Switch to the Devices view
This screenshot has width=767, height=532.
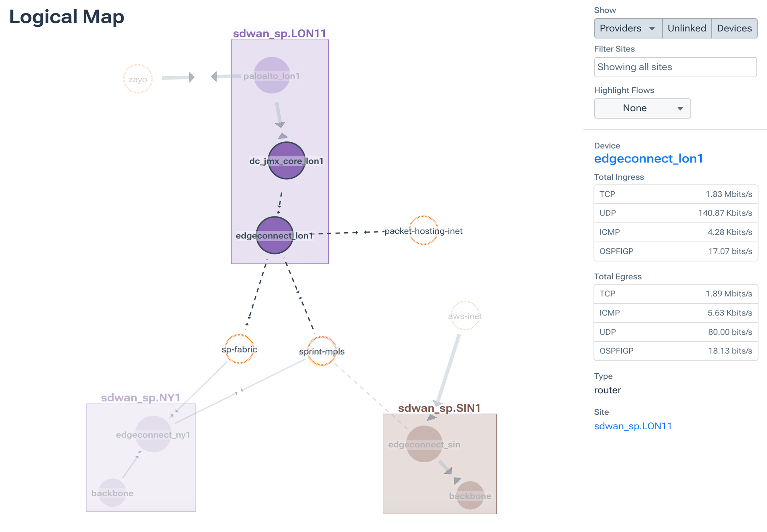(x=734, y=28)
